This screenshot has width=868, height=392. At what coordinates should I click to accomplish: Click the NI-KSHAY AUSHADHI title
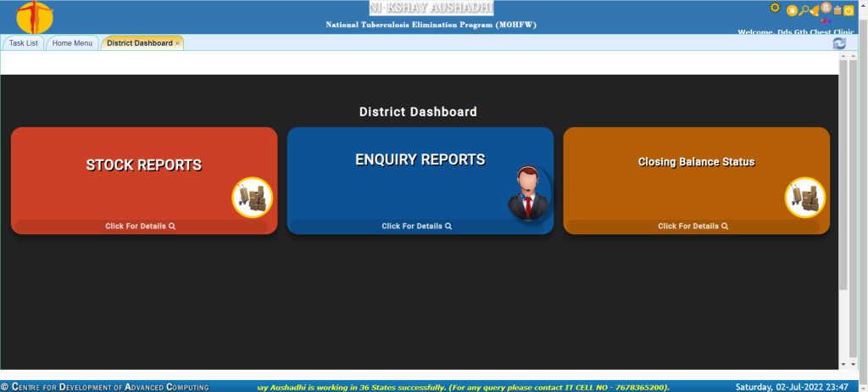tap(431, 8)
